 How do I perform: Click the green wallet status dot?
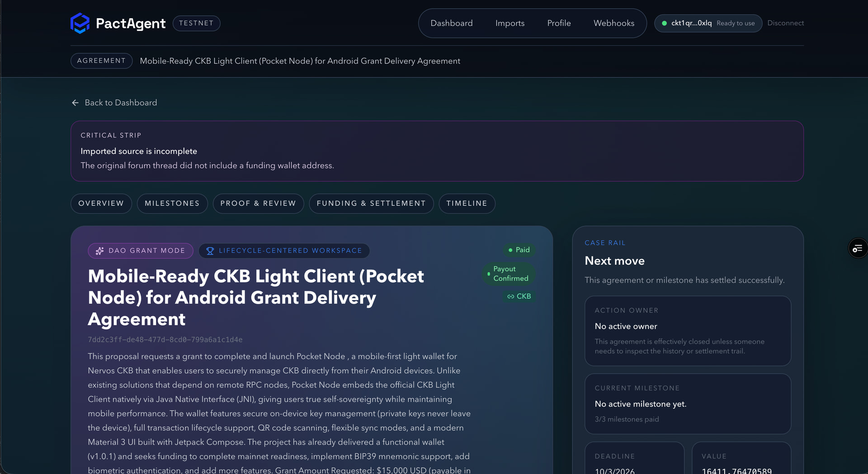(x=664, y=23)
